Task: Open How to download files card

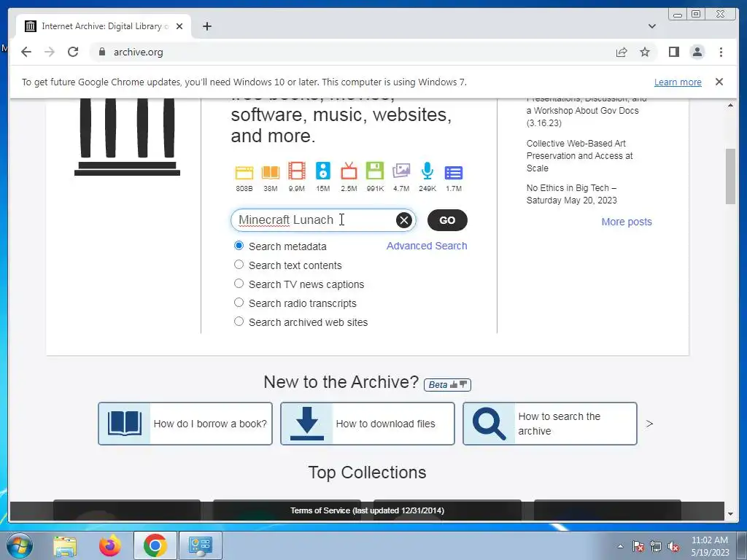Action: pos(368,424)
